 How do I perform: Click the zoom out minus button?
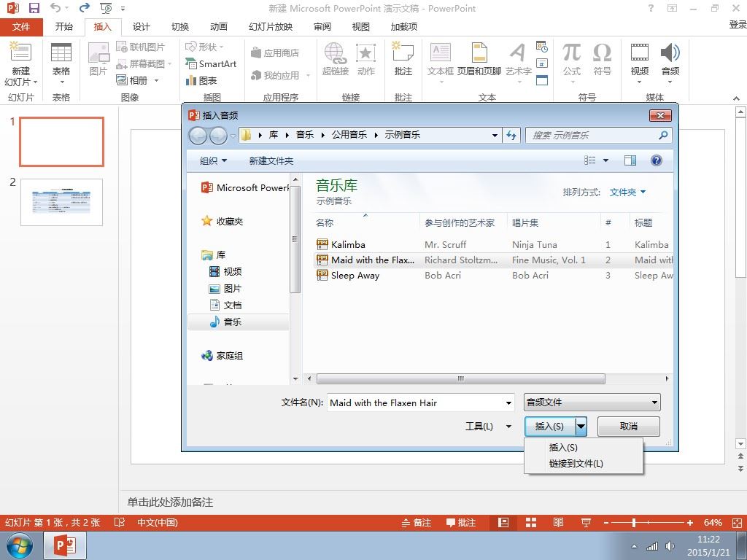point(606,523)
